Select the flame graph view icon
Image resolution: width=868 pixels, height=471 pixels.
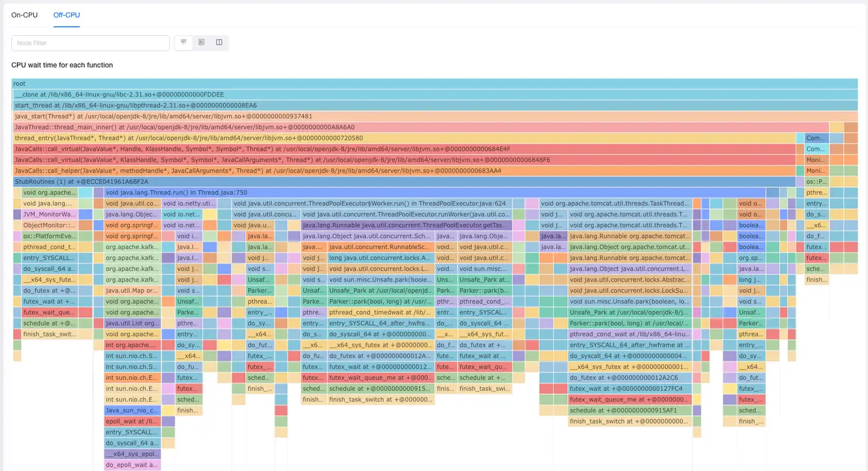coord(184,42)
